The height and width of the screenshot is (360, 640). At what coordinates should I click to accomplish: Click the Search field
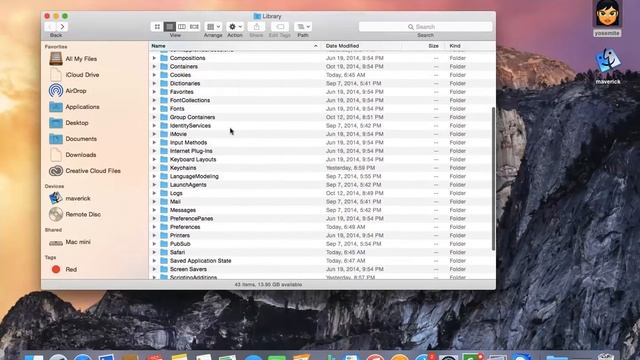pos(425,27)
